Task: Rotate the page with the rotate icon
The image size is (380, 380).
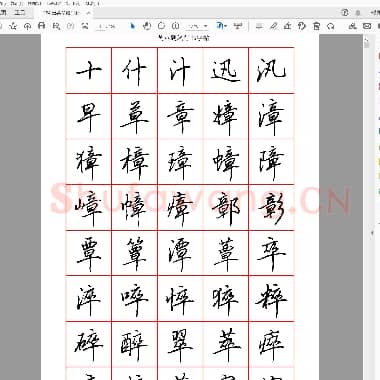Action: tap(331, 26)
